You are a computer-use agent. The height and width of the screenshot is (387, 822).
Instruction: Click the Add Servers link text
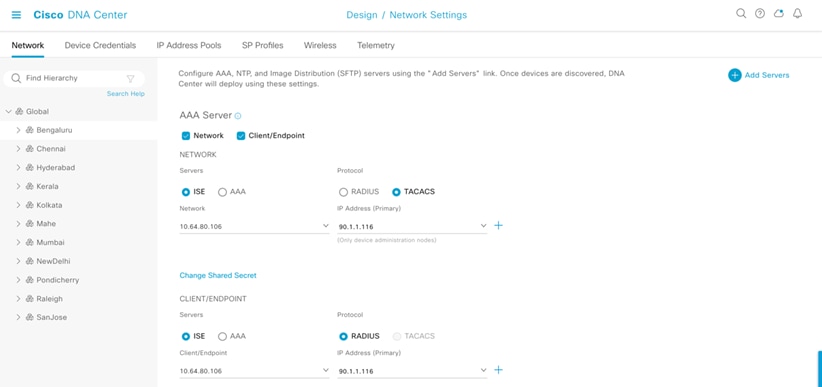[767, 75]
